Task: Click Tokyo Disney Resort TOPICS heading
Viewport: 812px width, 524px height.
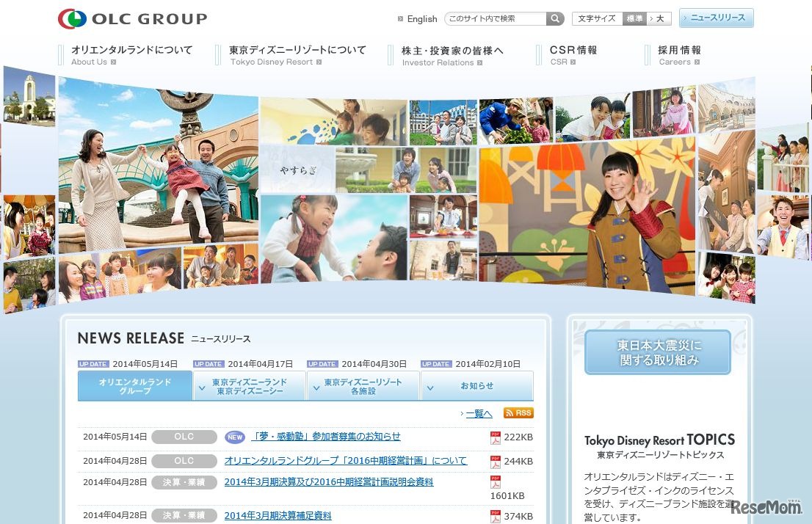Action: coord(659,440)
